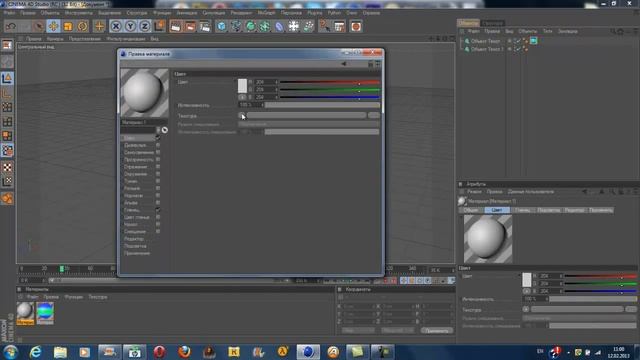Open Firefox from the taskbar
640x360 pixels.
coord(184,351)
